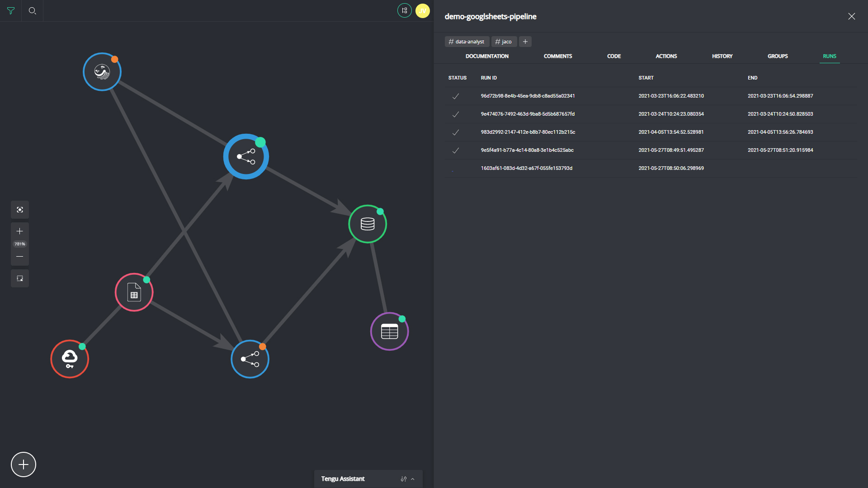Select the pink spreadsheet file node

coord(134,292)
